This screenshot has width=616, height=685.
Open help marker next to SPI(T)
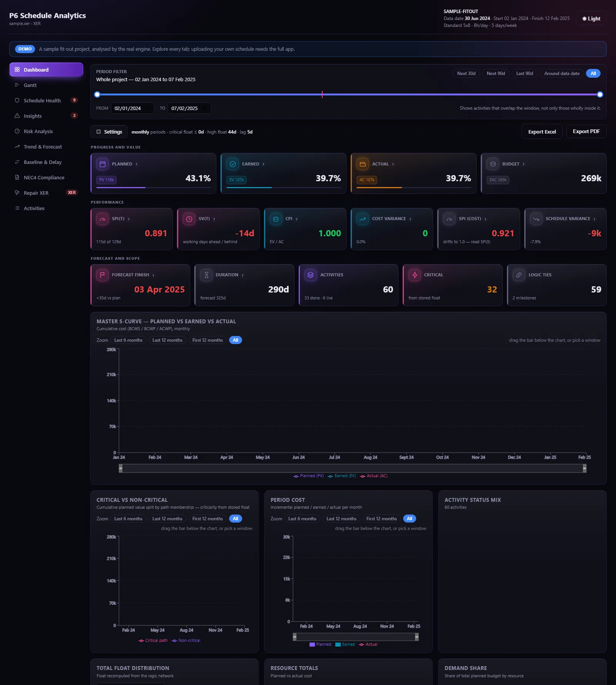pos(129,219)
